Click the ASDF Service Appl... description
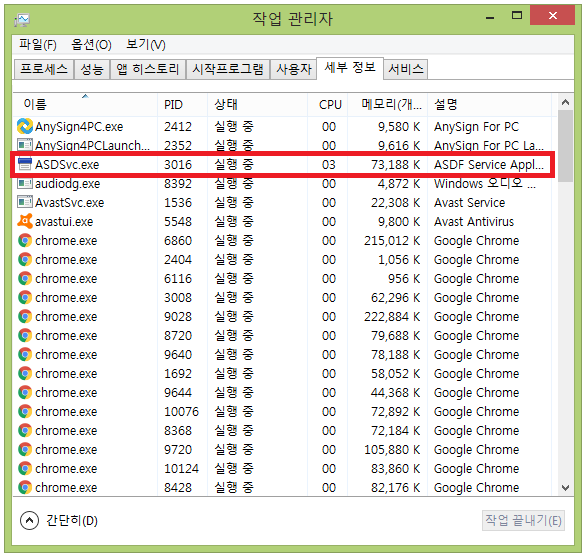Screen dimensions: 585x558 (489, 164)
